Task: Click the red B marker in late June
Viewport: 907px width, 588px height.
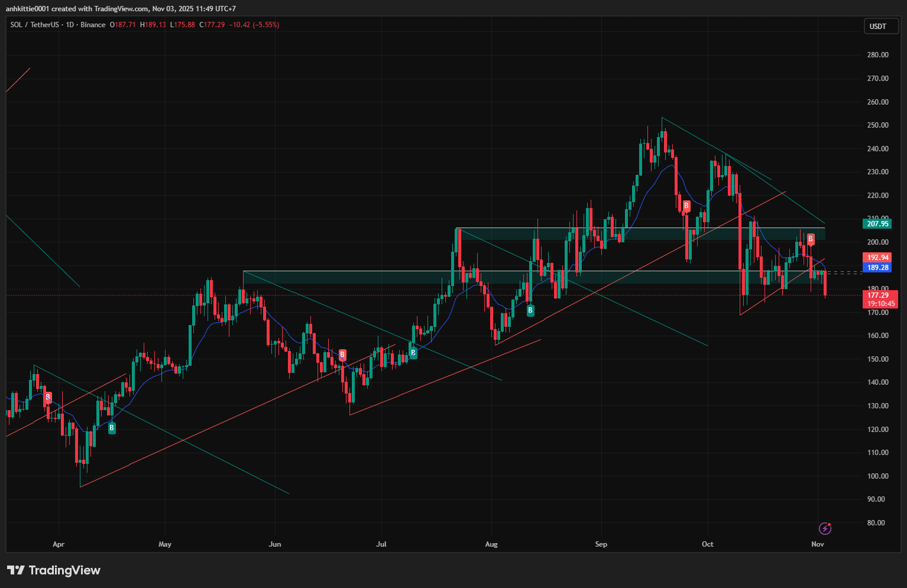Action: point(342,355)
